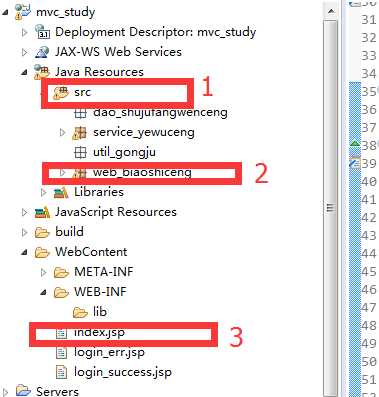The height and width of the screenshot is (397, 379).
Task: Select the dao_shujufangwenceng package
Action: coord(160,112)
